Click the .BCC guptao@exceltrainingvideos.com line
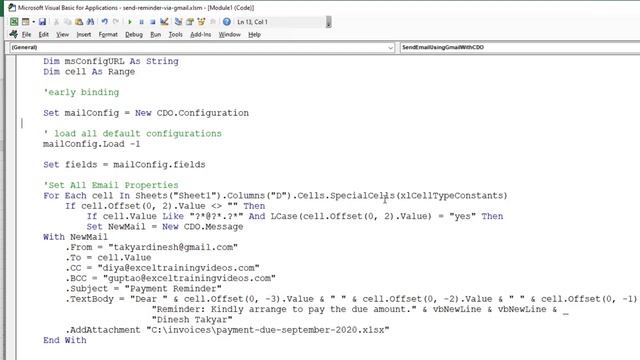640x360 pixels. point(170,278)
